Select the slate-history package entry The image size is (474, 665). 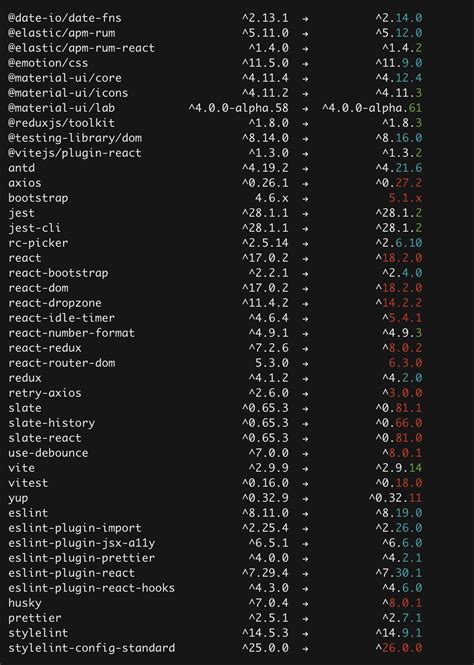click(x=51, y=423)
